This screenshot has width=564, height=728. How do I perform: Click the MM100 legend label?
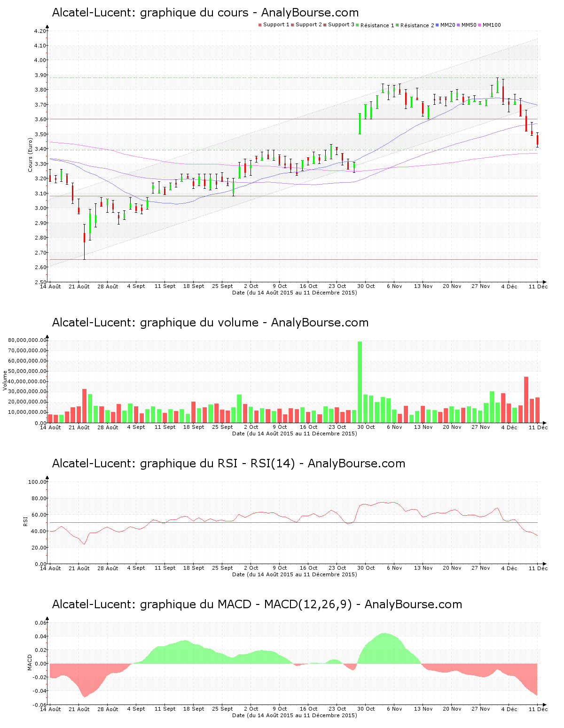492,25
